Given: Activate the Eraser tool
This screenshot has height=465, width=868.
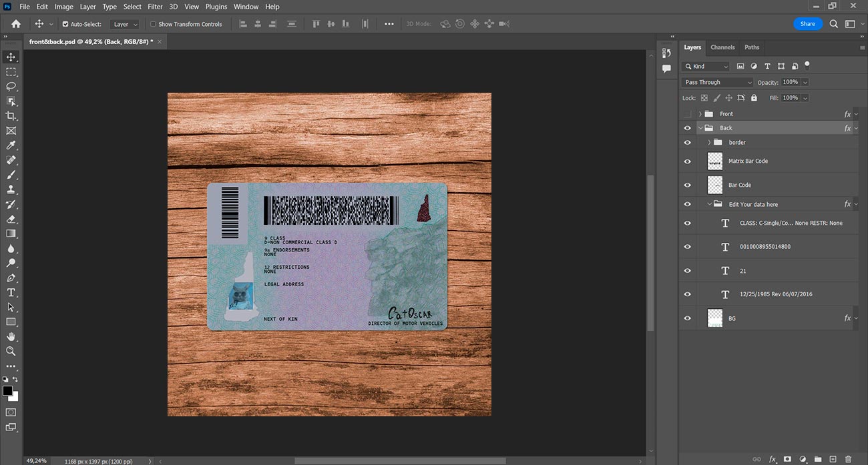Looking at the screenshot, I should point(11,219).
